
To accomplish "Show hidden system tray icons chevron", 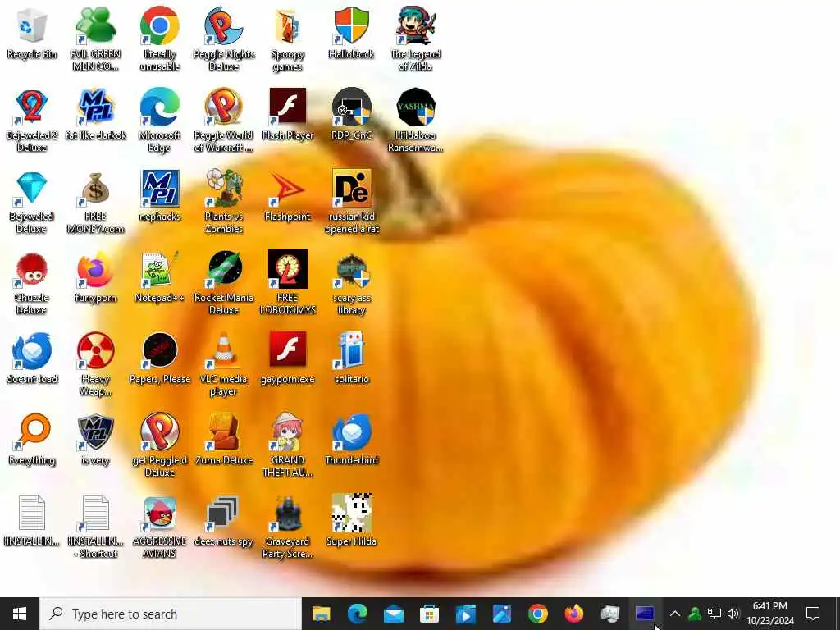I will 675,614.
